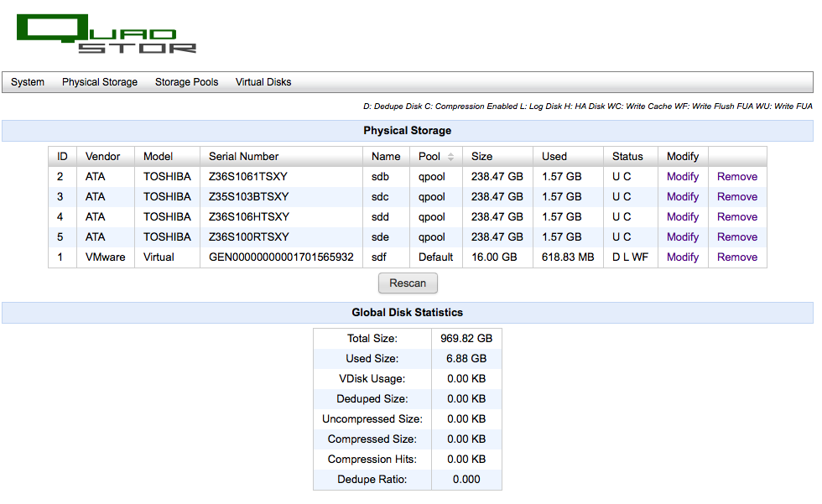Remove disk sdd from storage
Image resolution: width=822 pixels, height=504 pixels.
click(737, 217)
